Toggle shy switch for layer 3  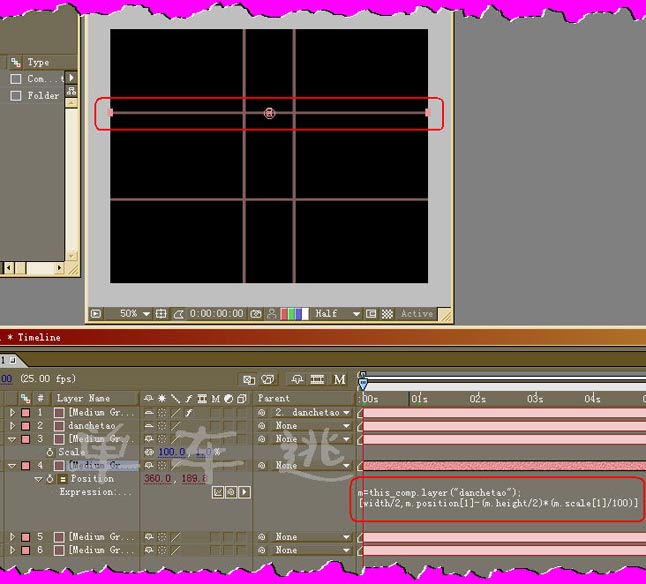(x=149, y=439)
